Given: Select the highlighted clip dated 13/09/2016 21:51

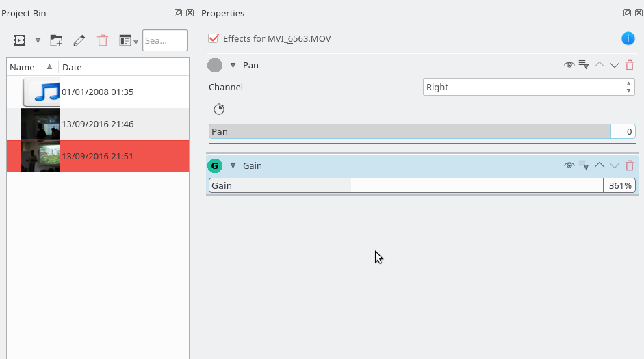Looking at the screenshot, I should (x=98, y=156).
